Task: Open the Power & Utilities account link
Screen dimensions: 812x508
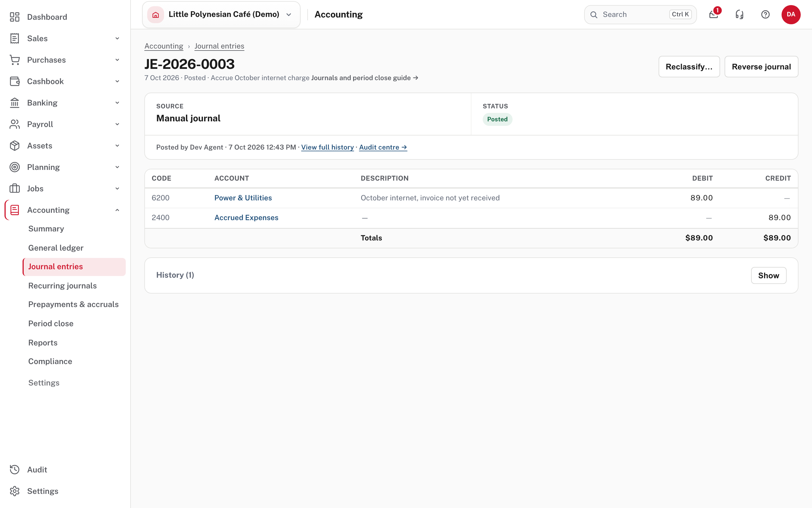Action: (243, 198)
